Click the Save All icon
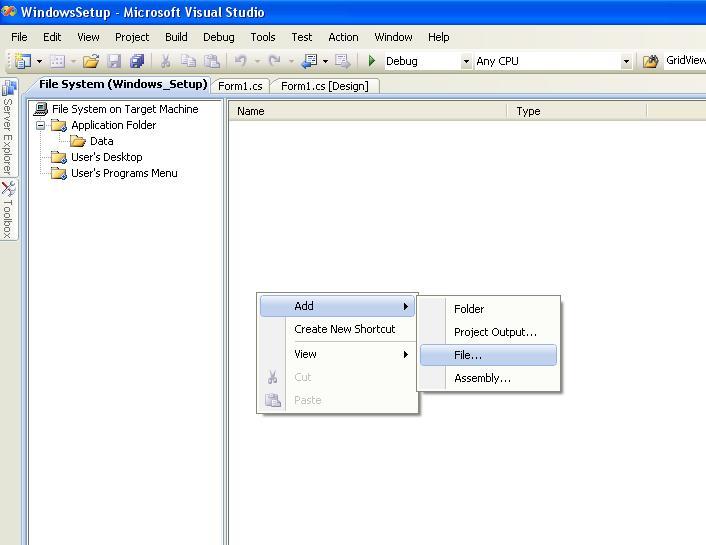Screen dimensions: 706x545 click(x=137, y=61)
